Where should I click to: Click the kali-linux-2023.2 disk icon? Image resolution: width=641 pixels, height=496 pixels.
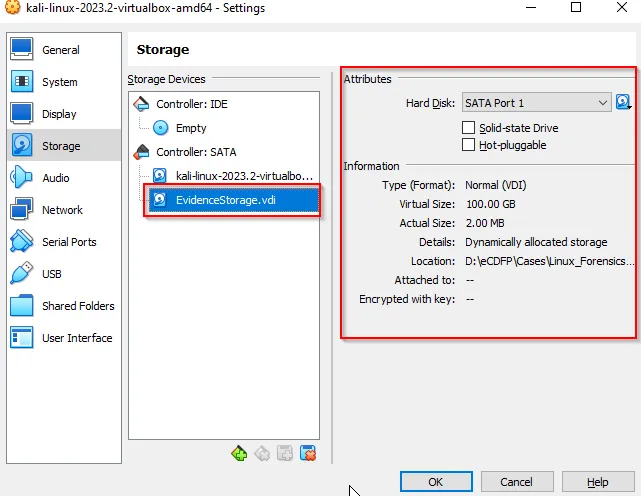pyautogui.click(x=160, y=176)
